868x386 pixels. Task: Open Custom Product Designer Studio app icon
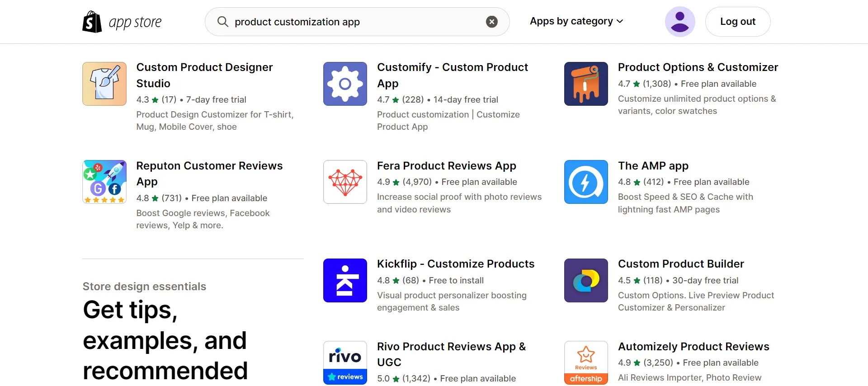coord(104,84)
